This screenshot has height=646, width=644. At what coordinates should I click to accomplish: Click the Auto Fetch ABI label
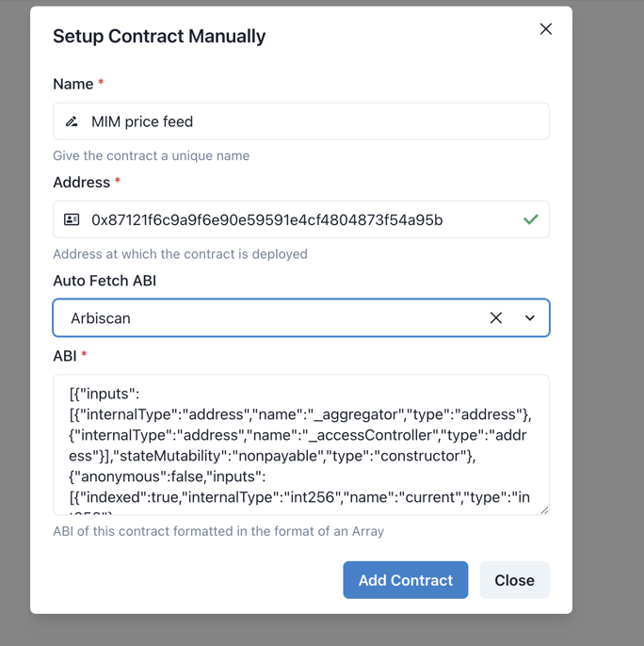pos(105,281)
